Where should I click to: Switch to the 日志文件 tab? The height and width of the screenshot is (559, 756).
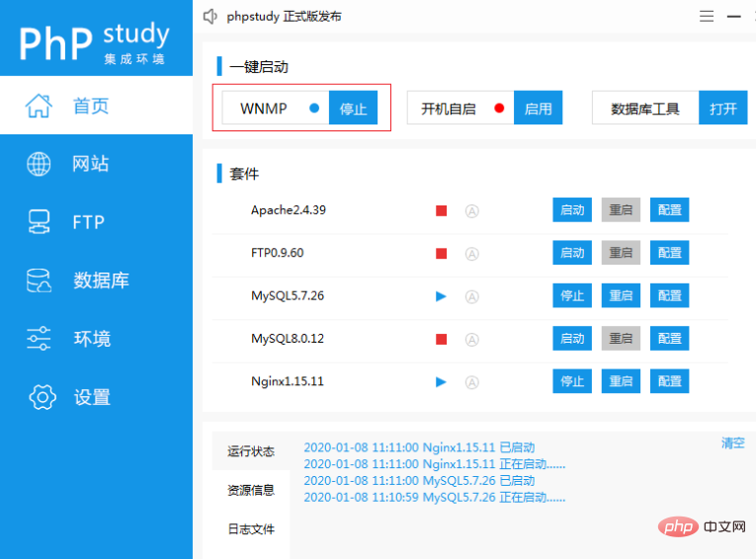[251, 529]
